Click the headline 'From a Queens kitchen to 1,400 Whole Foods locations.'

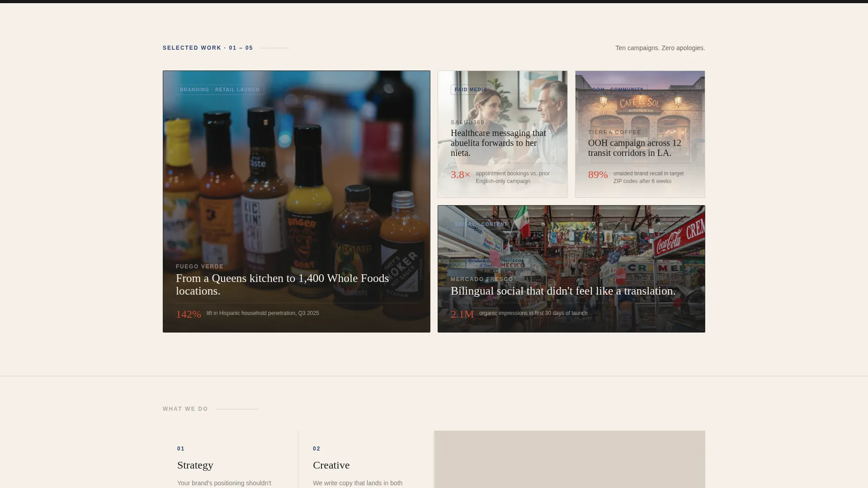click(x=283, y=285)
